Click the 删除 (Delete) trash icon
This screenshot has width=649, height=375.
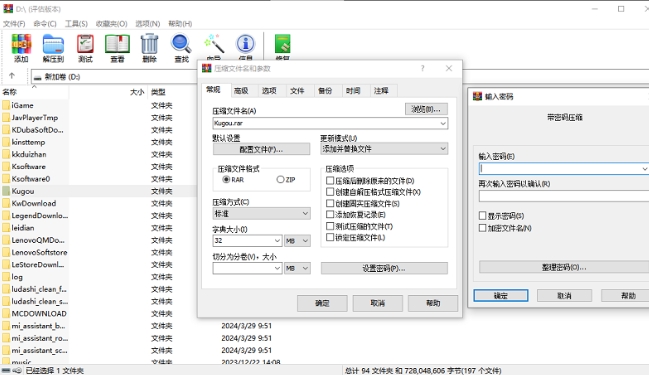click(x=149, y=44)
